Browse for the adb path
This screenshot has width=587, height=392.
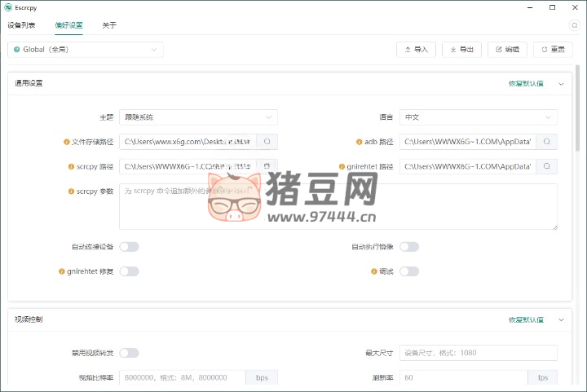[x=546, y=142]
